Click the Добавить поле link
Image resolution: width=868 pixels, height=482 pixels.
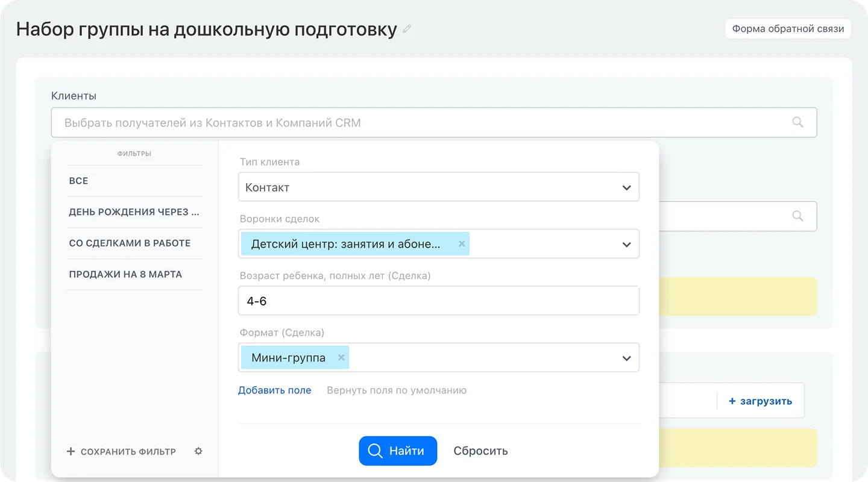275,390
